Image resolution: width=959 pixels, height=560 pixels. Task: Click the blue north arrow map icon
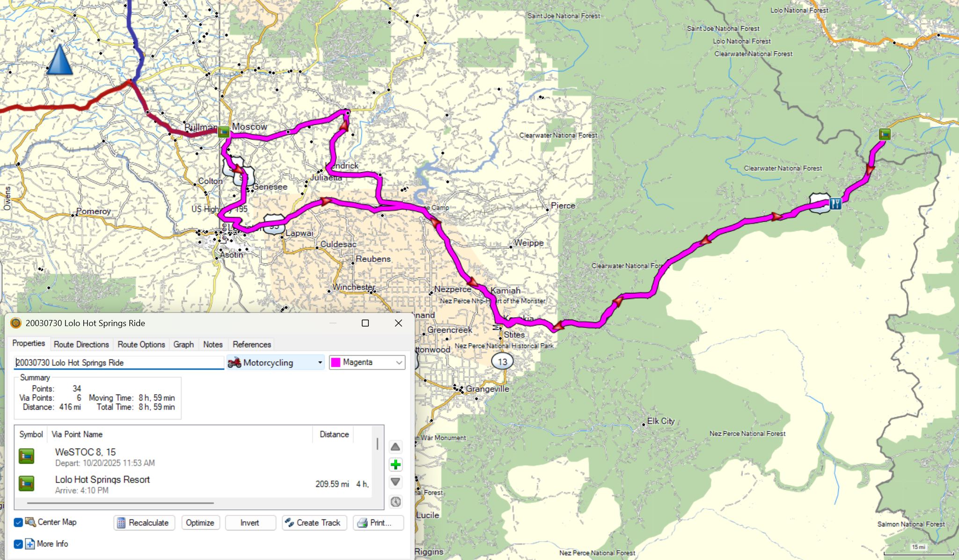tap(60, 60)
